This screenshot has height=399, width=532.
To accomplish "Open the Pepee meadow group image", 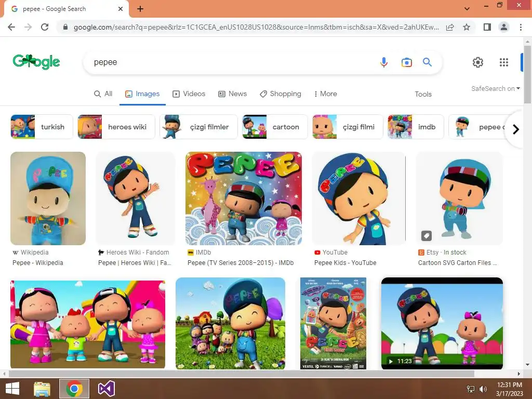I will pyautogui.click(x=230, y=323).
